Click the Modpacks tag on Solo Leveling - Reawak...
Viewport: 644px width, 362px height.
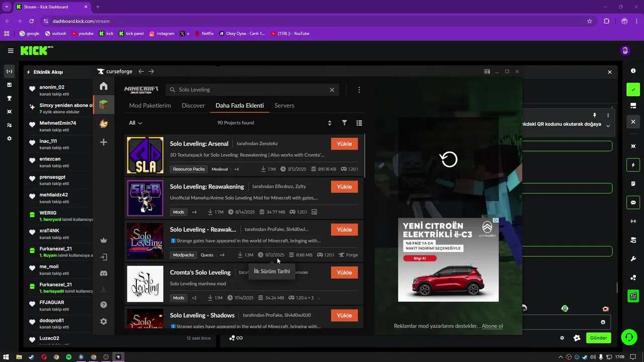pos(184,255)
